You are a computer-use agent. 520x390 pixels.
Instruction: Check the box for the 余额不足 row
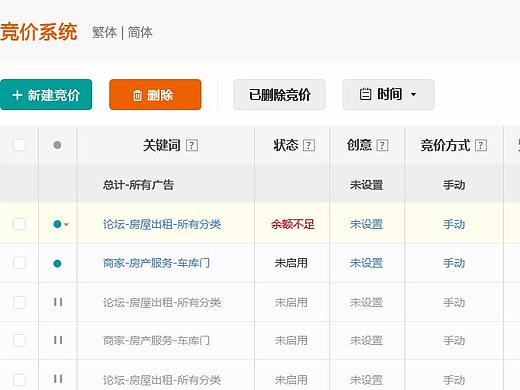pyautogui.click(x=19, y=224)
